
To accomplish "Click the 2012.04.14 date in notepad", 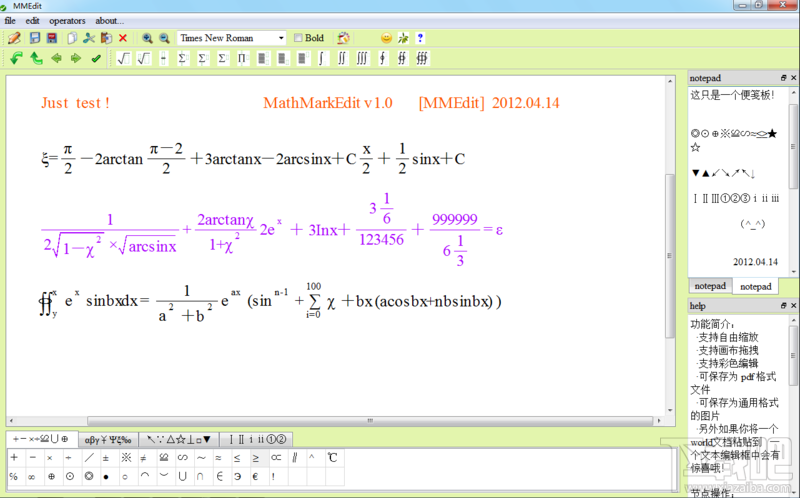I will (x=755, y=262).
